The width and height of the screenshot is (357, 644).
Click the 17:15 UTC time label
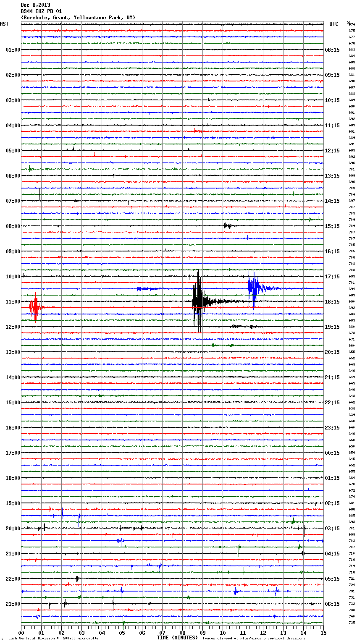click(332, 277)
